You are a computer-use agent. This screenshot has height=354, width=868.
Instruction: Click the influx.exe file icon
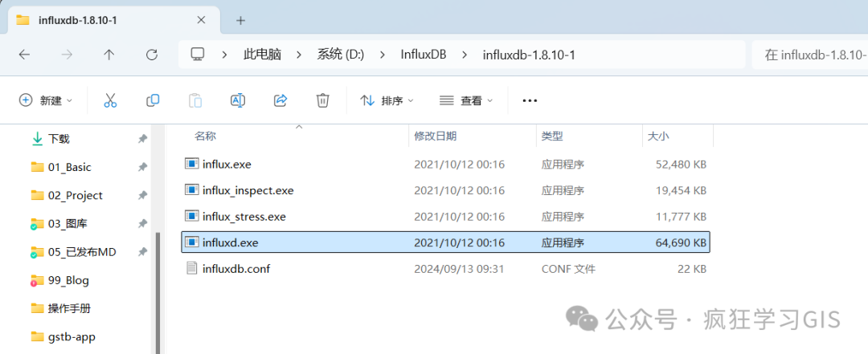pyautogui.click(x=191, y=164)
